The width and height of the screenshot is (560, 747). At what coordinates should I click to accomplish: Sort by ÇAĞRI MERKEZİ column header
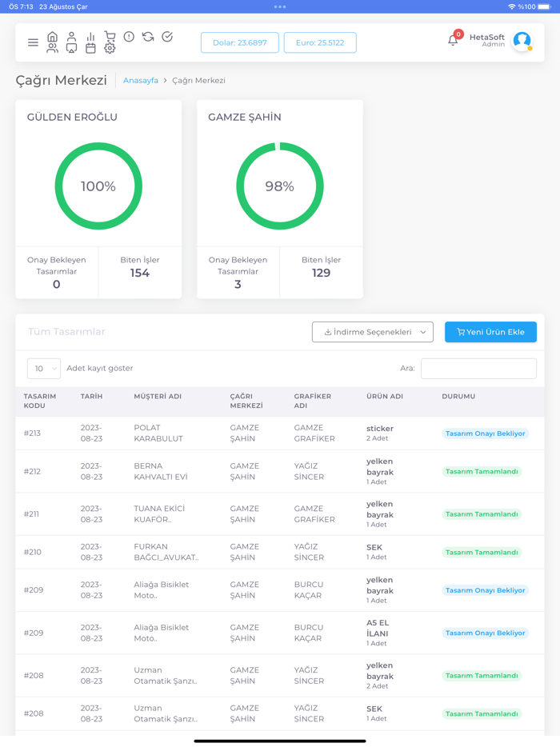point(246,401)
